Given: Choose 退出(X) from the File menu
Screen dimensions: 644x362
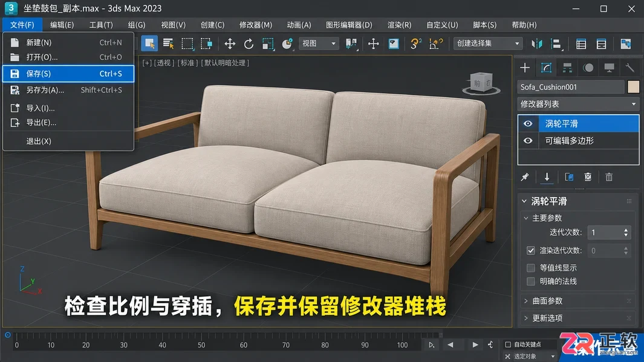Looking at the screenshot, I should point(68,141).
